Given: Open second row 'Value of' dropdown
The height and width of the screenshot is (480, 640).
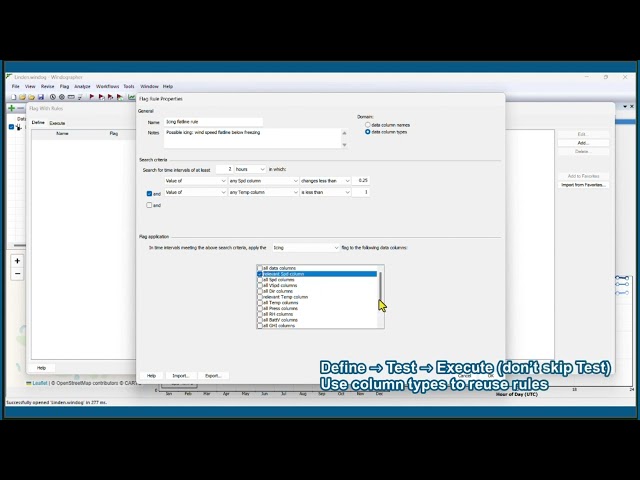Looking at the screenshot, I should click(196, 192).
